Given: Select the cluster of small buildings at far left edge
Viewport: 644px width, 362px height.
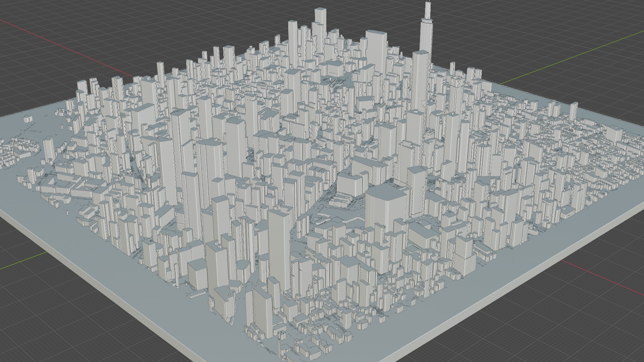Looking at the screenshot, I should click(17, 151).
